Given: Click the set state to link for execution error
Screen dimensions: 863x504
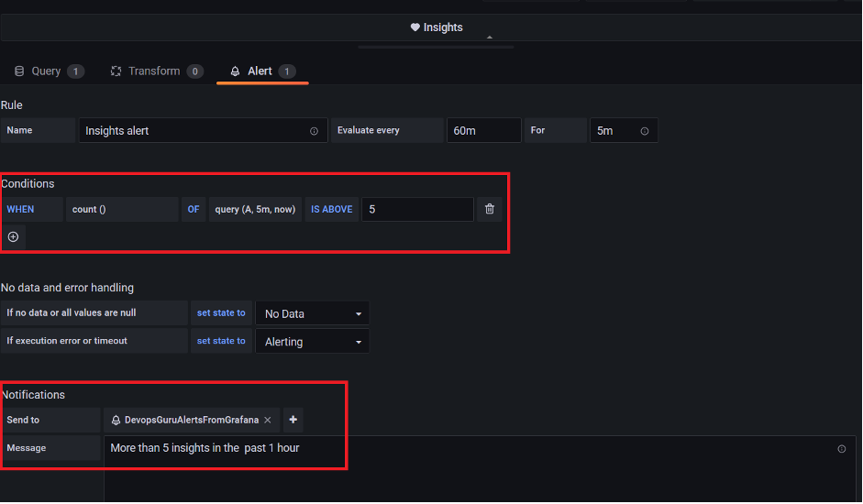Looking at the screenshot, I should [x=221, y=341].
